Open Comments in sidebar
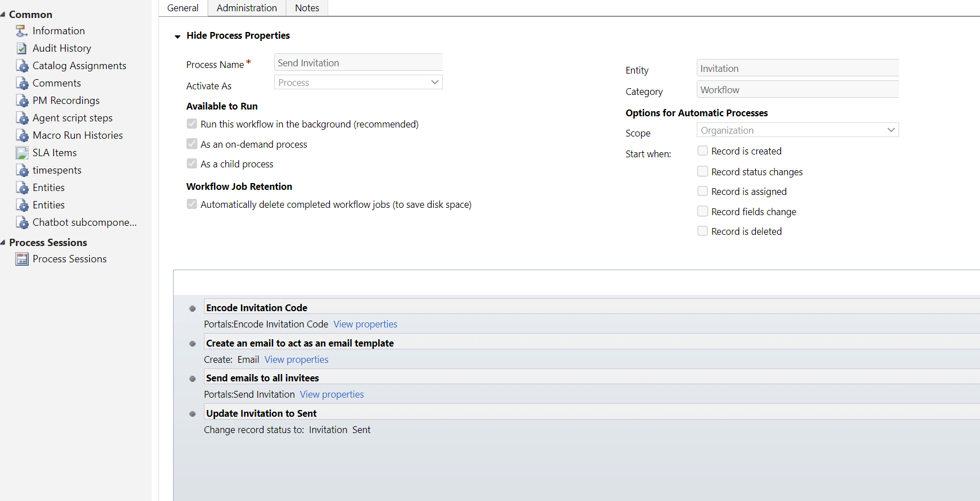 click(57, 83)
